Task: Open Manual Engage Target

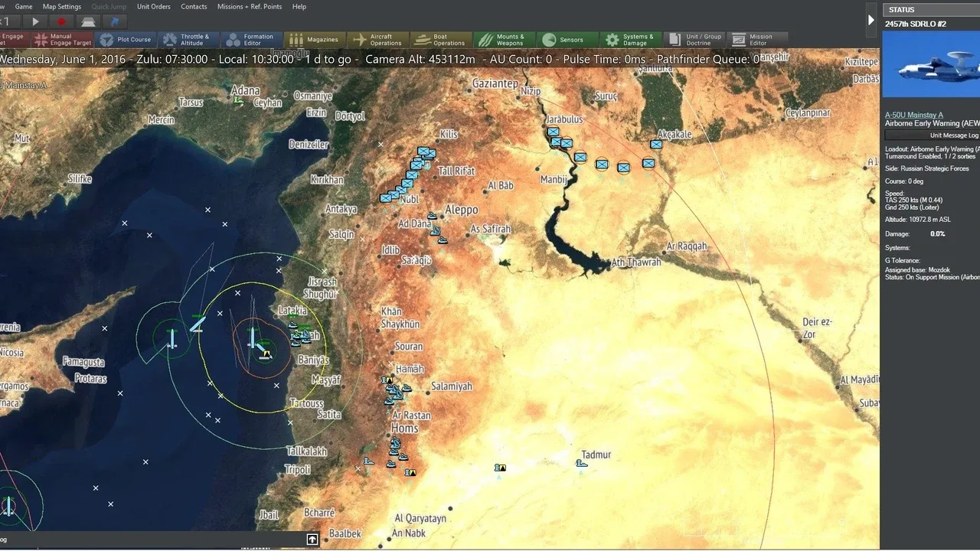Action: (63, 40)
